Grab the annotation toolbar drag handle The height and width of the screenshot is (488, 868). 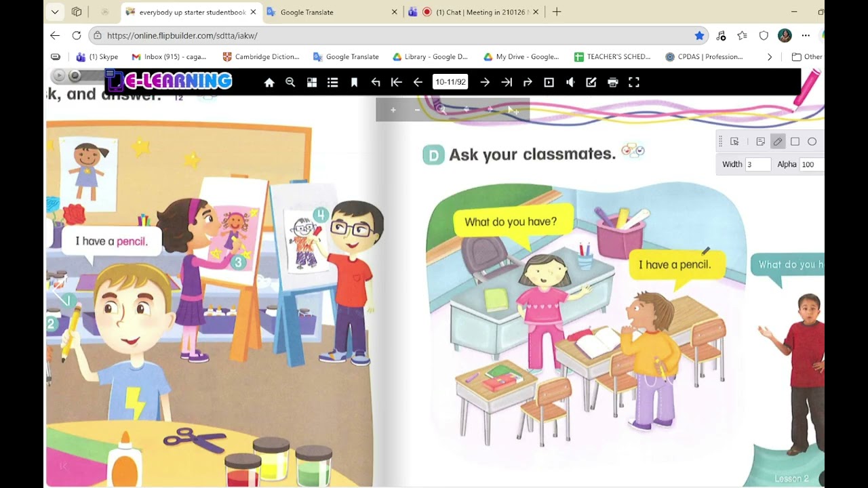pyautogui.click(x=720, y=142)
